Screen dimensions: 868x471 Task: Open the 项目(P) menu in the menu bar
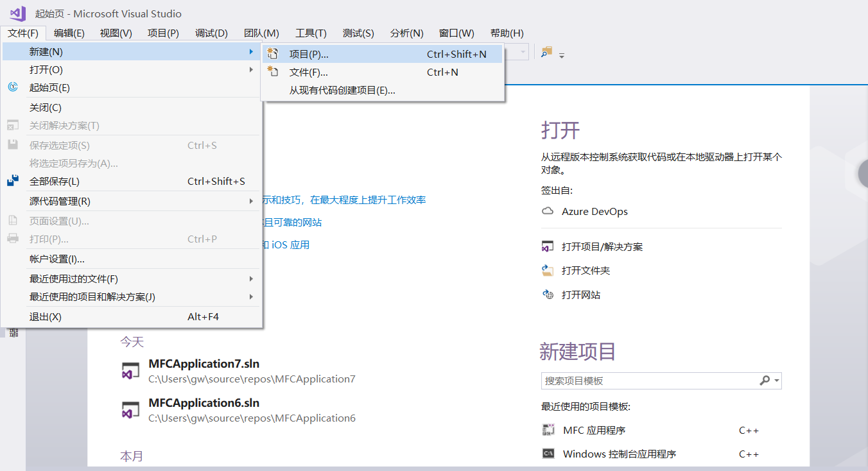(163, 33)
